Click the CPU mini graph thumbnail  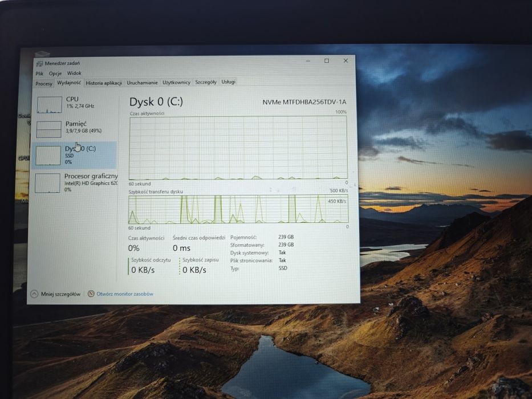(x=50, y=104)
